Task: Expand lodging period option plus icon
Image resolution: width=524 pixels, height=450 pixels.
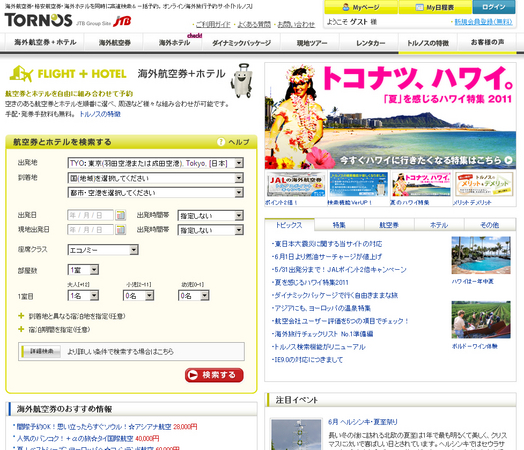Action: point(21,329)
